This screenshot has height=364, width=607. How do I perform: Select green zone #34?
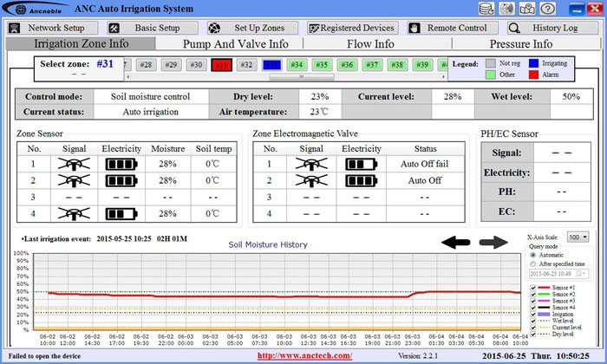(x=297, y=65)
